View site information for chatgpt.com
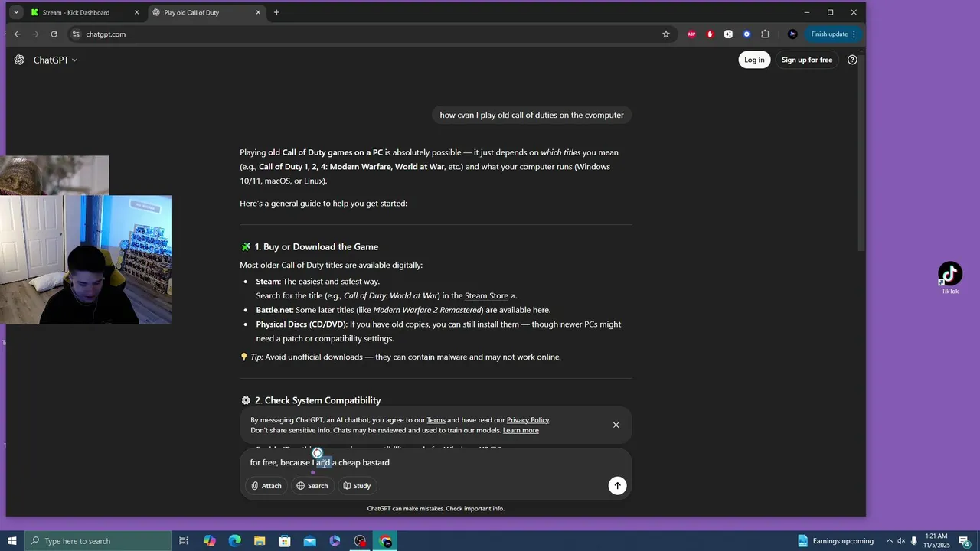Viewport: 980px width, 551px height. pos(75,34)
